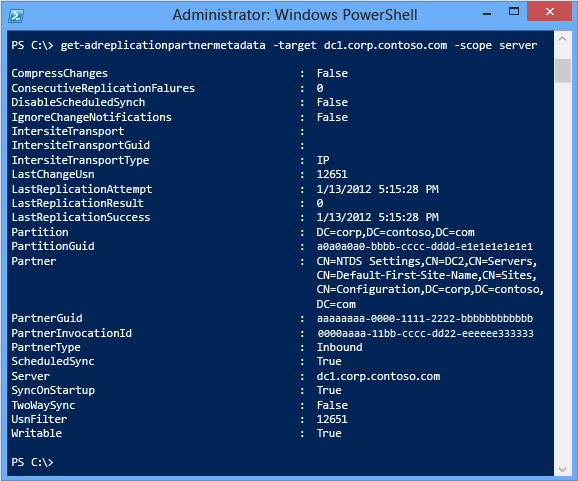Click the 'SyncOnStartup' property name

pyautogui.click(x=53, y=390)
